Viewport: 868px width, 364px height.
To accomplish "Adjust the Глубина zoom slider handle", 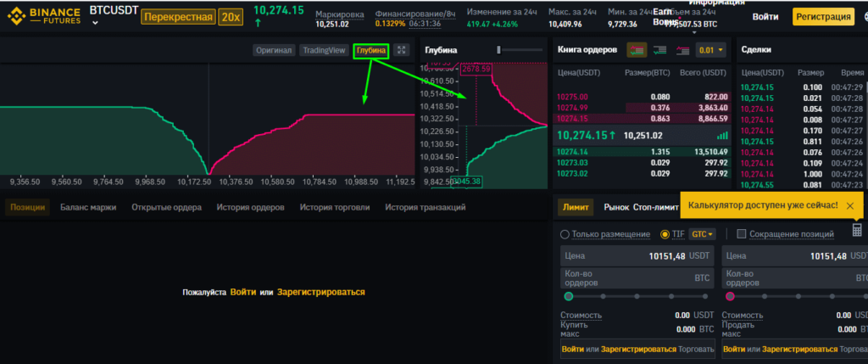I will pos(498,50).
